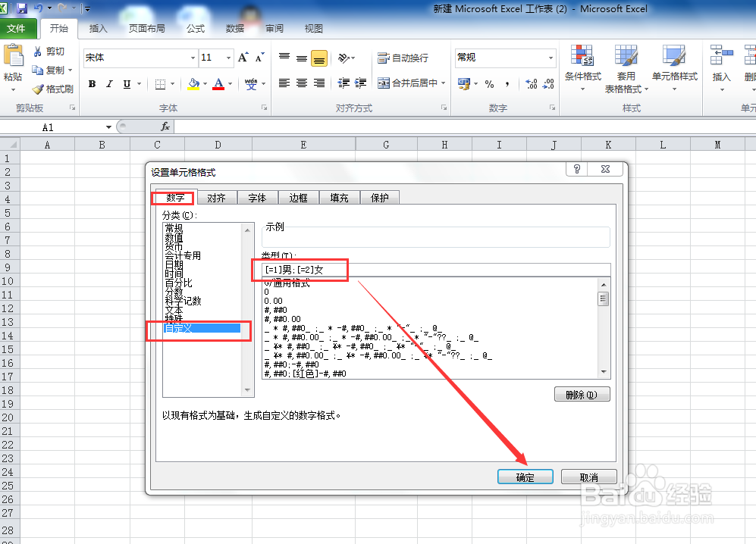Toggle 自动换行 wrap text
The width and height of the screenshot is (756, 544).
[403, 58]
